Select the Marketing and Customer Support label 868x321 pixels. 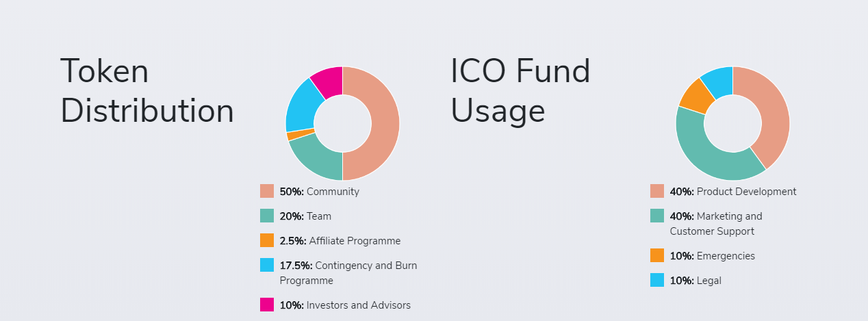[x=715, y=224]
